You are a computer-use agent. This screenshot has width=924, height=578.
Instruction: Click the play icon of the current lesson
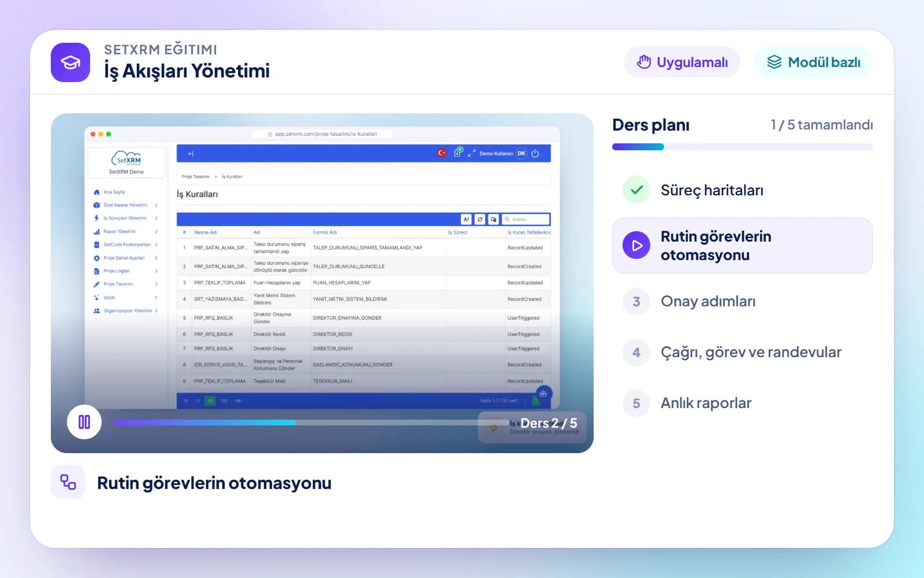(x=636, y=246)
